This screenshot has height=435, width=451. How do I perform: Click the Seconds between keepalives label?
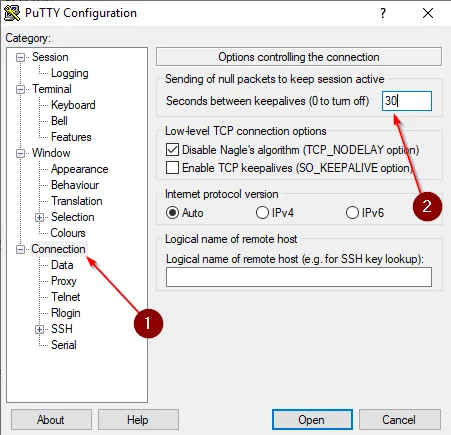tap(267, 101)
